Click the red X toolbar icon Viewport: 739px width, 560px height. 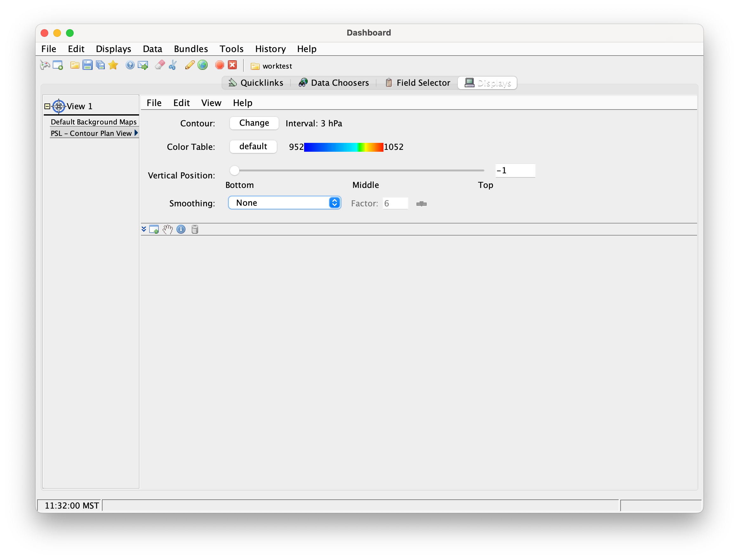tap(232, 65)
